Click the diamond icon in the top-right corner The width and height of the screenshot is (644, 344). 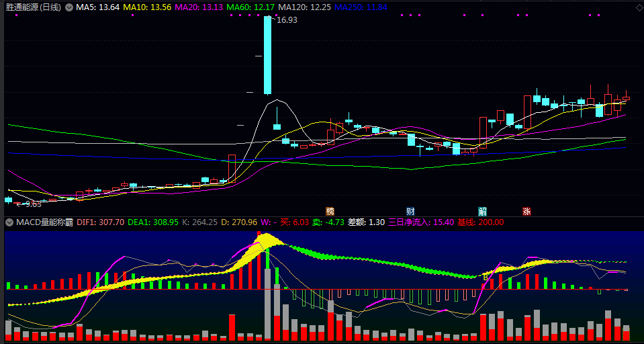(x=638, y=7)
